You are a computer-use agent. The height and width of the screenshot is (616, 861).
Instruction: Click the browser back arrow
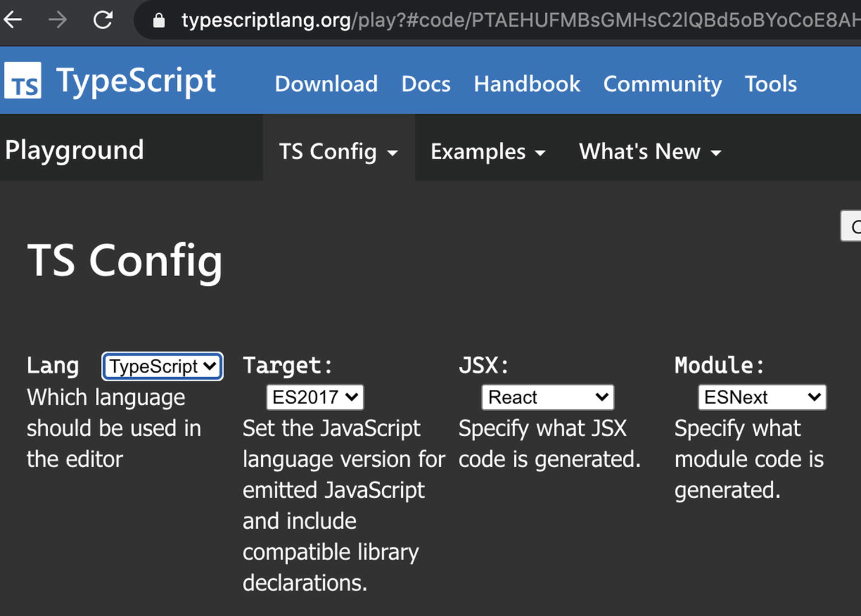point(13,19)
